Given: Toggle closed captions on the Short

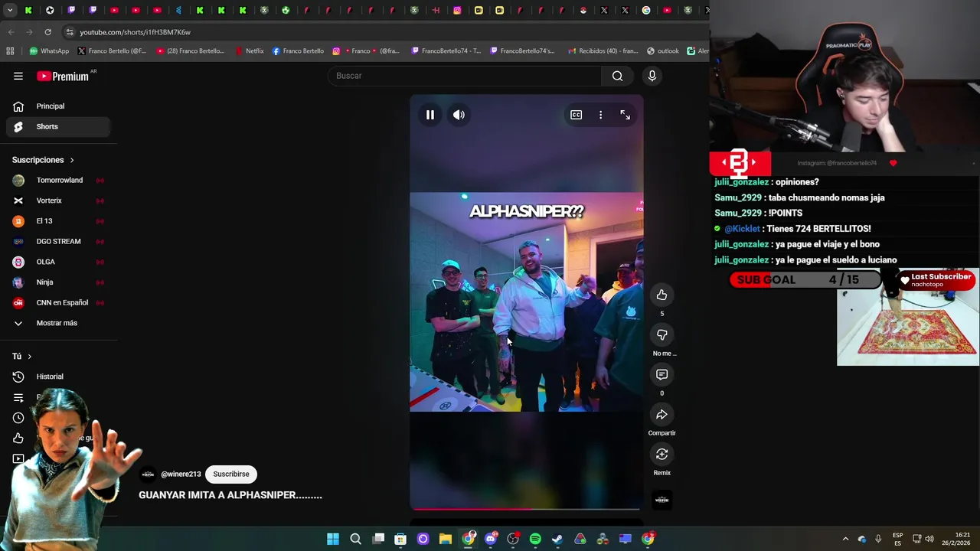Looking at the screenshot, I should [x=576, y=115].
